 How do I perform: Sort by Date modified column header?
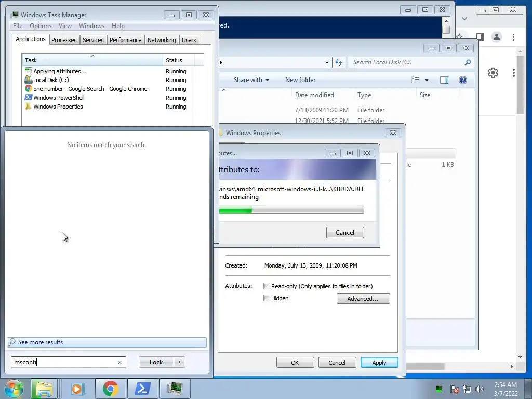[x=323, y=95]
